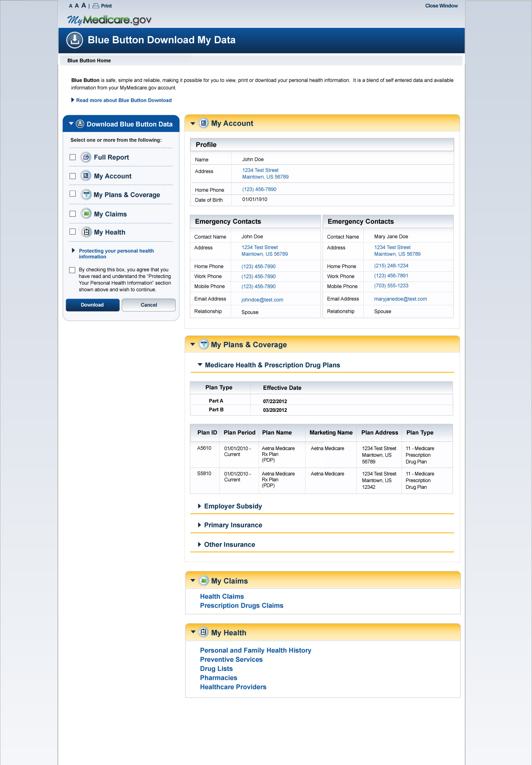Open the Blue Button Home tab

(x=89, y=61)
